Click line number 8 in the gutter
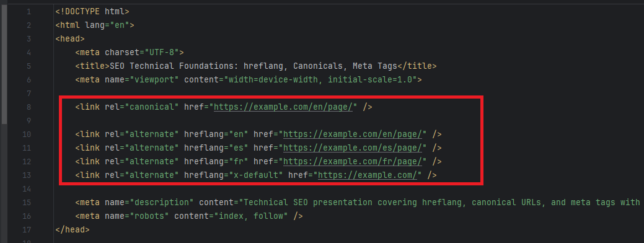 click(29, 107)
